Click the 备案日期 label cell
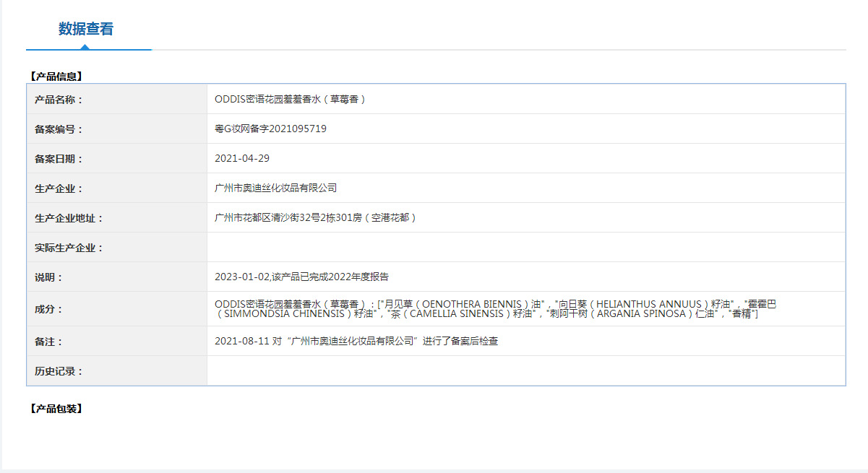868x473 pixels. pyautogui.click(x=117, y=159)
